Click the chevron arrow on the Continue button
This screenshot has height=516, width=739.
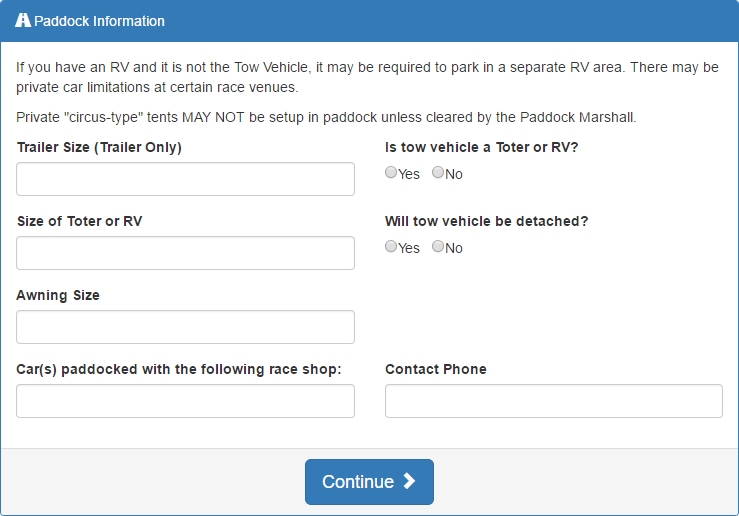(x=409, y=481)
